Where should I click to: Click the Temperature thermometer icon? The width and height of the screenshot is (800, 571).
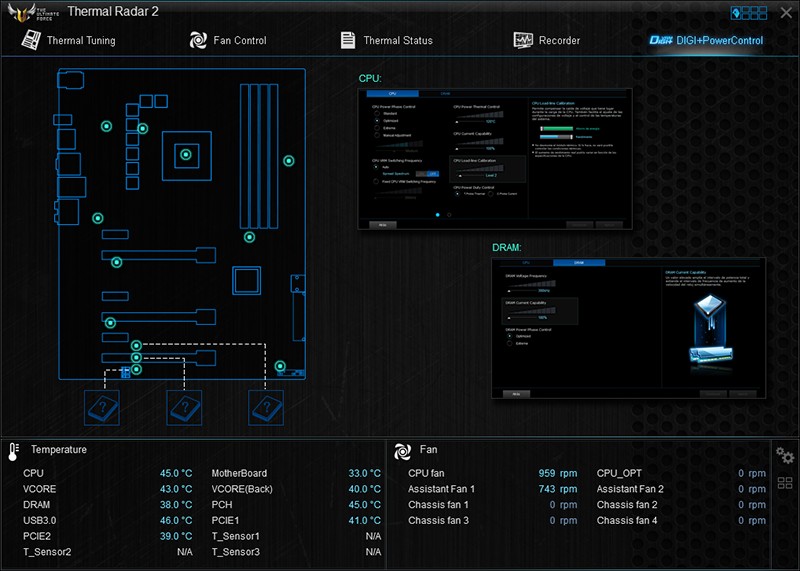(14, 451)
